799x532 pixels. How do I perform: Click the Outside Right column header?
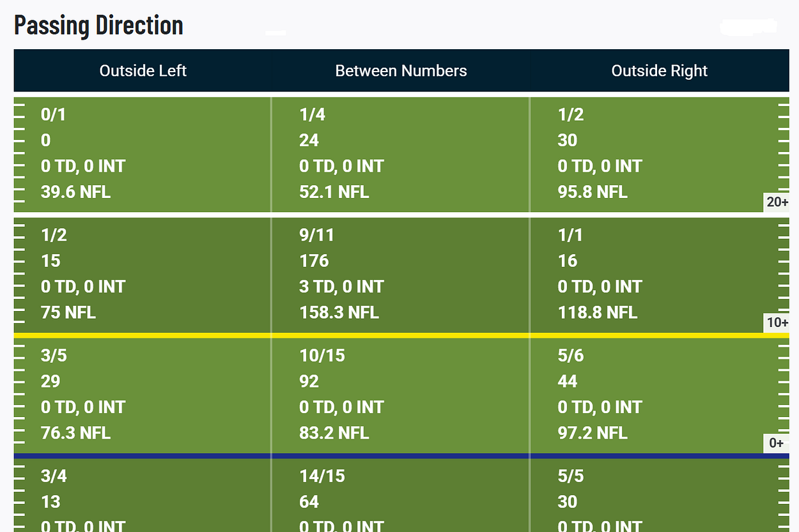(659, 71)
